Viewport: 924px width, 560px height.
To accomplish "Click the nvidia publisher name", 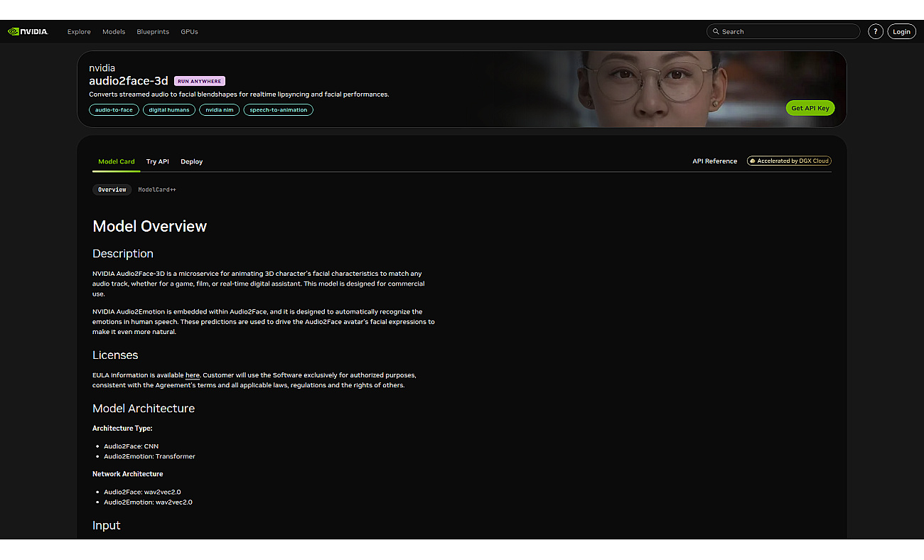I will coord(102,68).
